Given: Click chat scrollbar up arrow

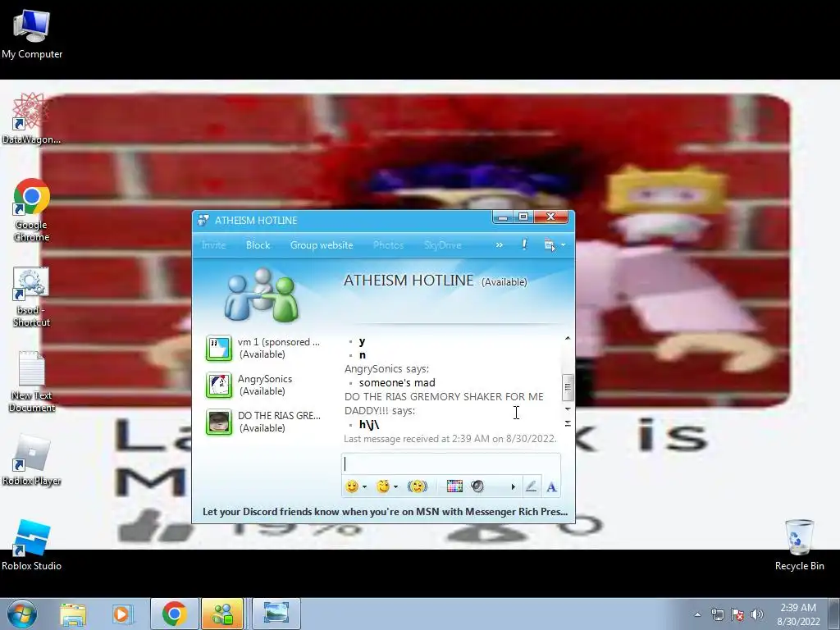Looking at the screenshot, I should 568,339.
